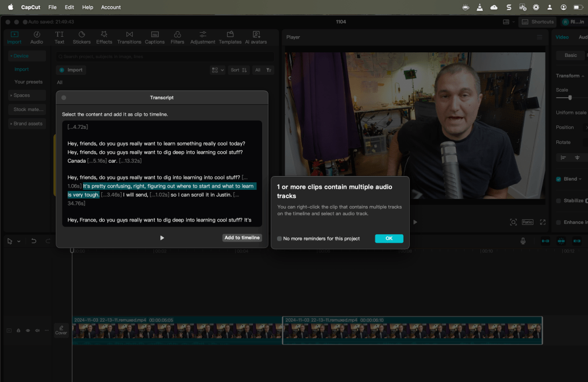The height and width of the screenshot is (382, 588).
Task: Select the Basic sub-tab
Action: click(570, 55)
